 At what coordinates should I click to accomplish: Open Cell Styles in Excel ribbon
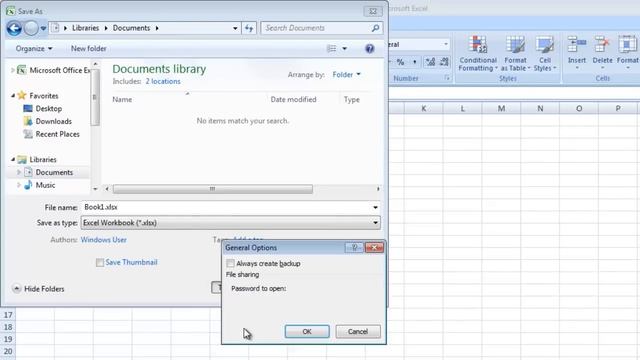click(545, 53)
